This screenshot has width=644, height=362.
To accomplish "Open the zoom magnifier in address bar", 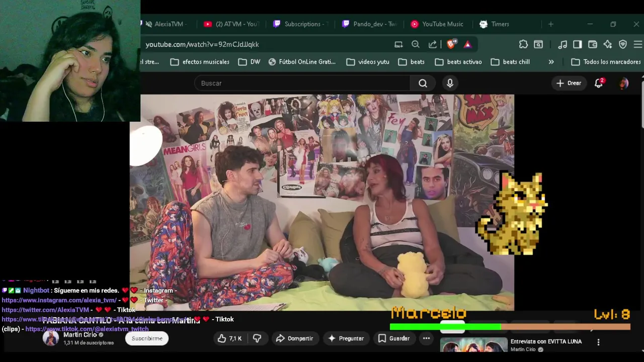I will [416, 44].
